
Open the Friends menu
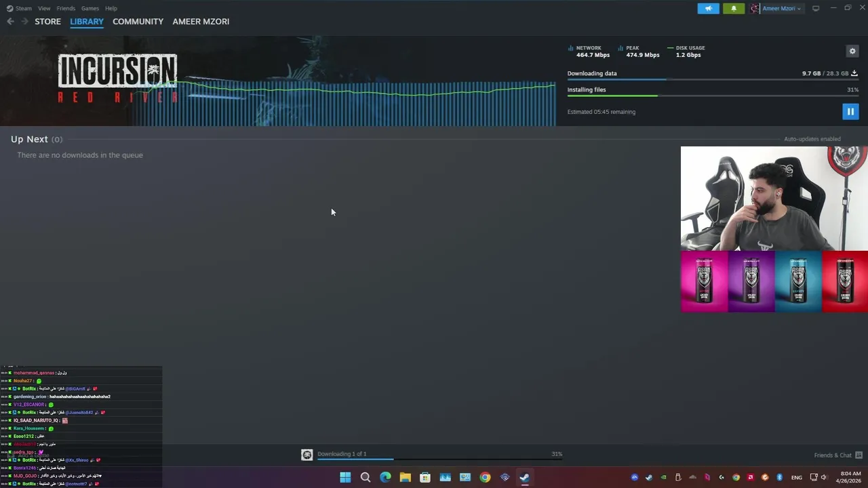click(x=66, y=8)
